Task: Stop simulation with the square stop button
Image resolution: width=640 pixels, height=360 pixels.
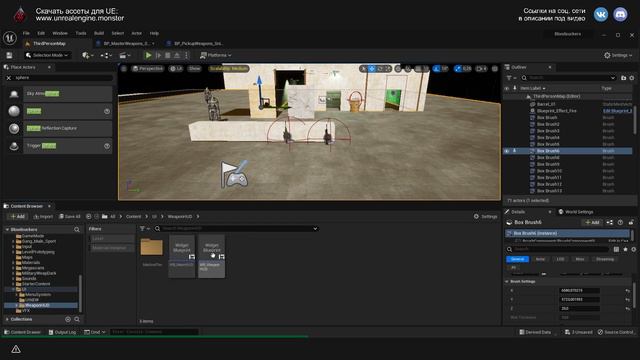Action: pos(168,55)
